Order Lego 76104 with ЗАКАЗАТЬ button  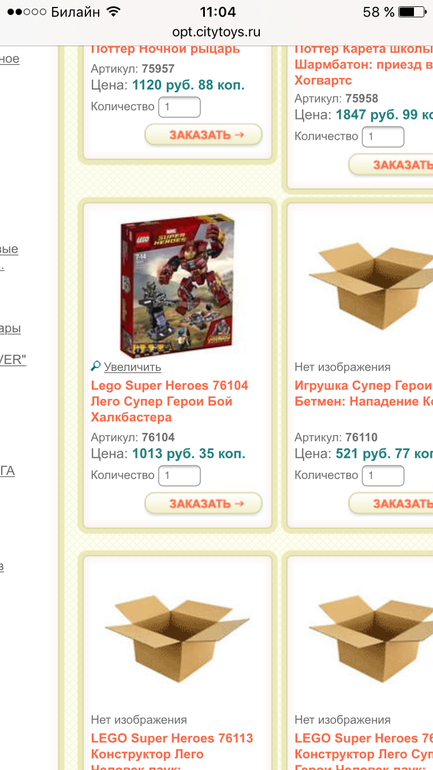click(x=203, y=503)
